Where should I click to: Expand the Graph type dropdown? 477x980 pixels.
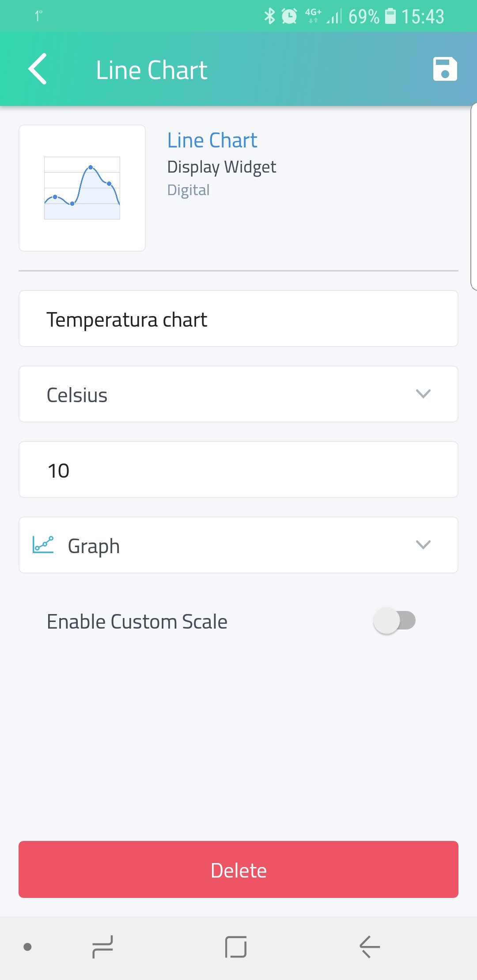[x=238, y=545]
